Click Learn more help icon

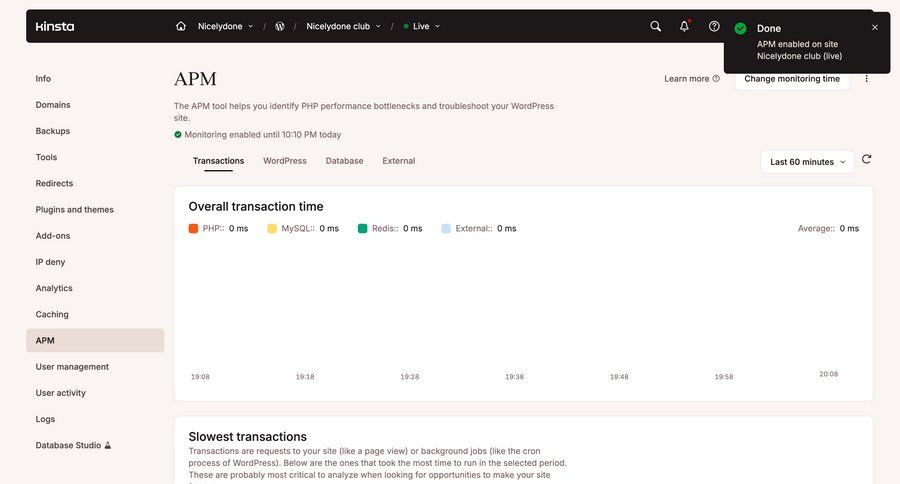(716, 79)
